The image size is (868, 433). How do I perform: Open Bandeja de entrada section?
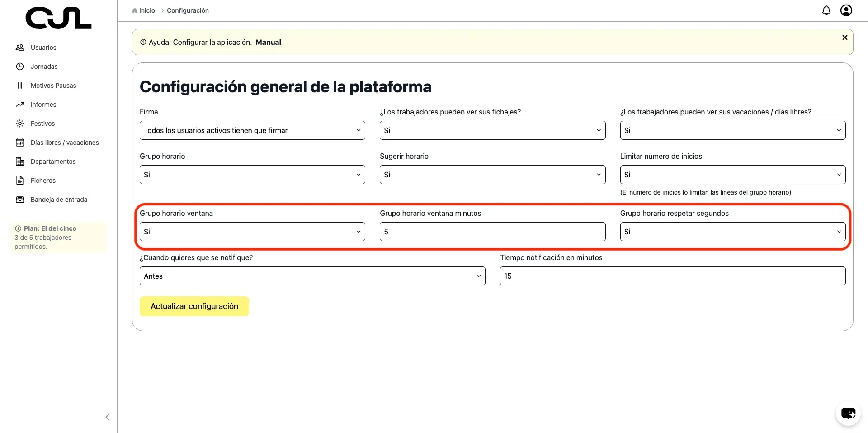[59, 200]
